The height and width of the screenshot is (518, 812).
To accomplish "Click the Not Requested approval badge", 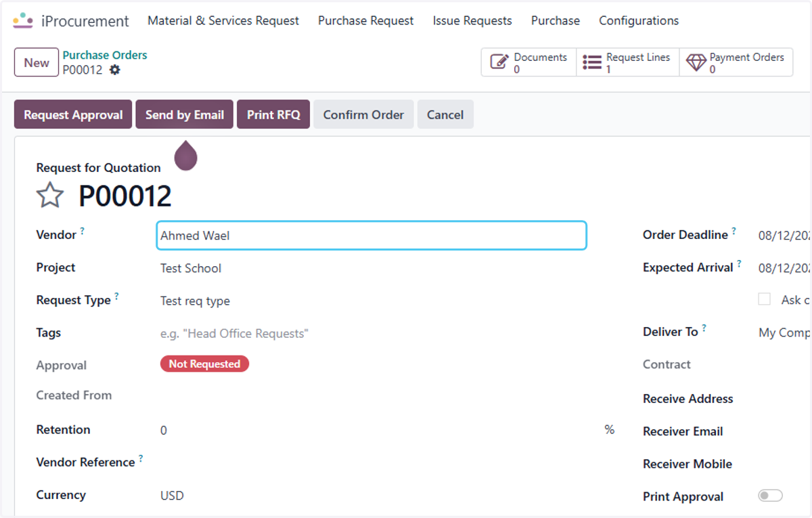I will [204, 364].
